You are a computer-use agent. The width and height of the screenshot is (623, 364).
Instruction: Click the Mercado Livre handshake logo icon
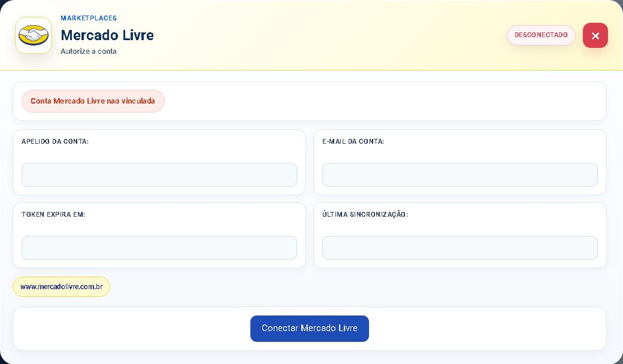click(34, 35)
